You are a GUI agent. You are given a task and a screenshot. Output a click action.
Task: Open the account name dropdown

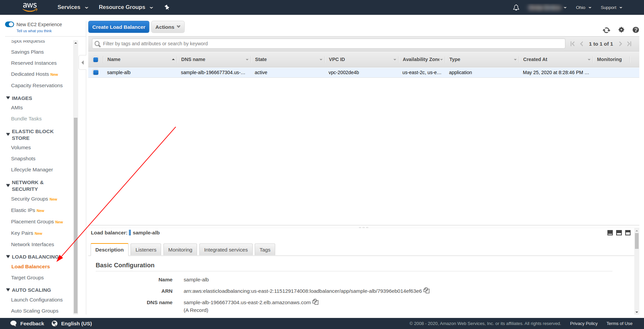[547, 7]
